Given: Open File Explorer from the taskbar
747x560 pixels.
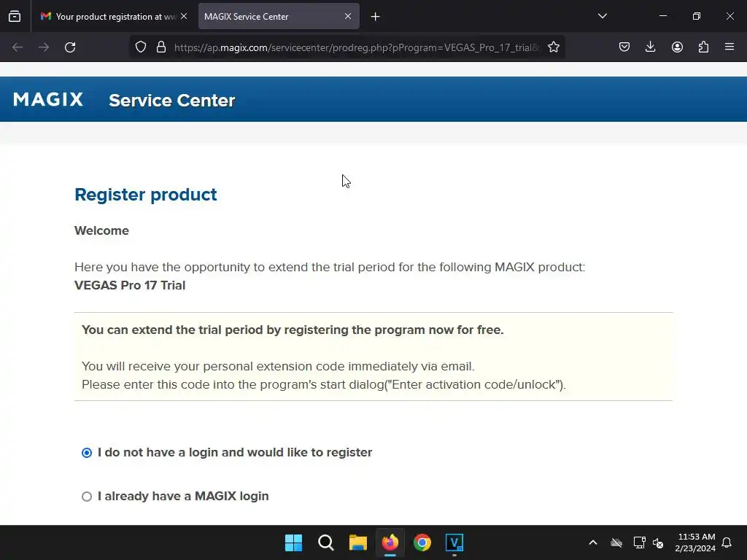Looking at the screenshot, I should 357,542.
